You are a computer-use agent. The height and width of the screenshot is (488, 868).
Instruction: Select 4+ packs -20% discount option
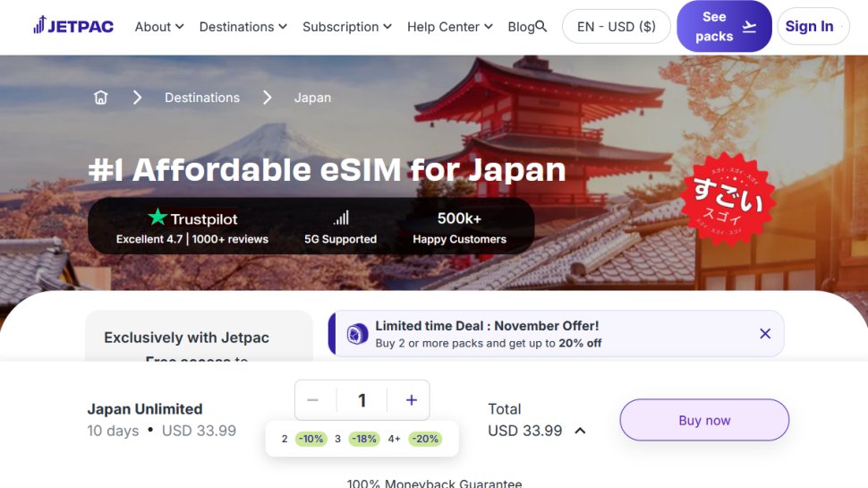pyautogui.click(x=414, y=439)
